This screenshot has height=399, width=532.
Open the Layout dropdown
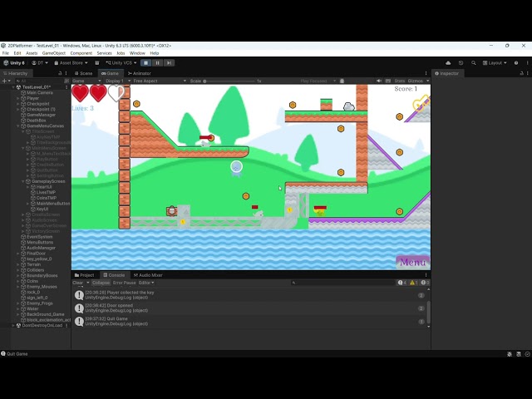495,63
